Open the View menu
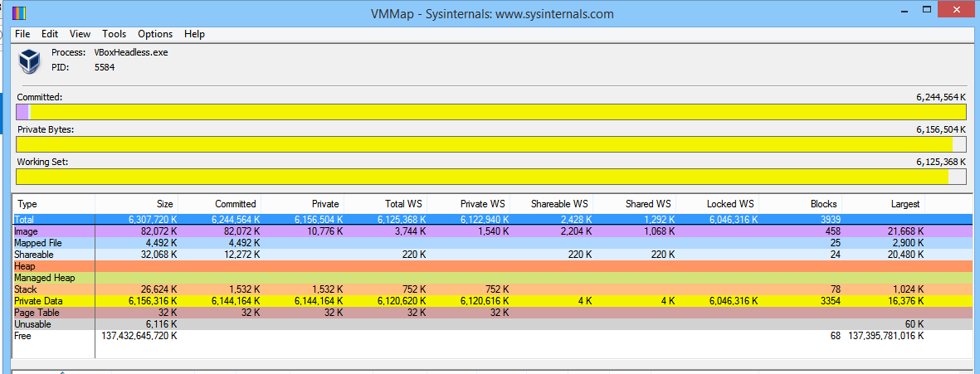This screenshot has width=980, height=374. pyautogui.click(x=80, y=34)
